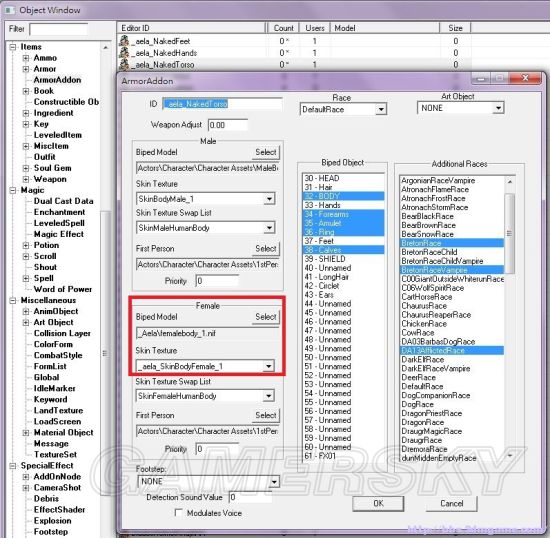550x538 pixels.
Task: Expand the Ammo tree node
Action: 26,58
